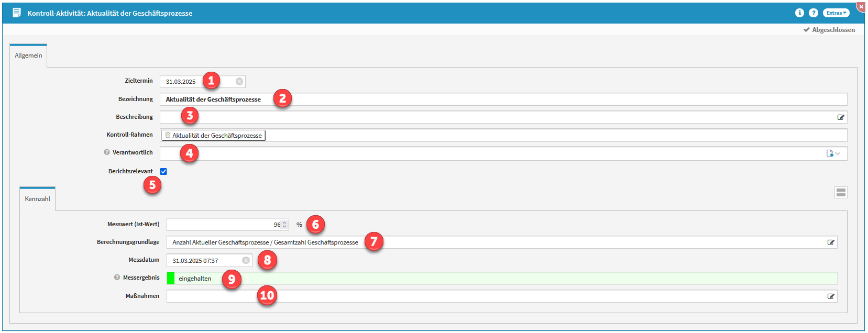Click the eingehalten Messergebnis field

(x=502, y=279)
